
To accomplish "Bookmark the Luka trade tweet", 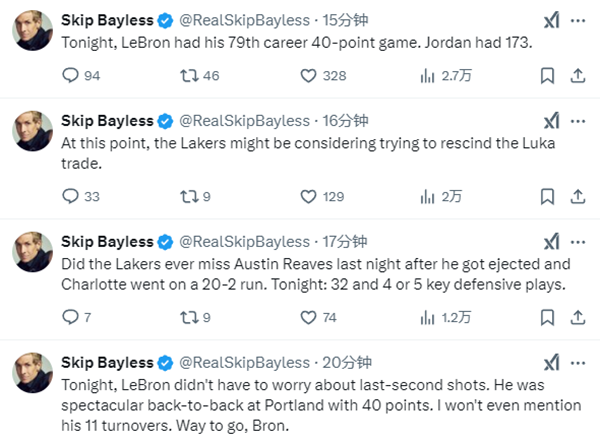I will [x=547, y=197].
